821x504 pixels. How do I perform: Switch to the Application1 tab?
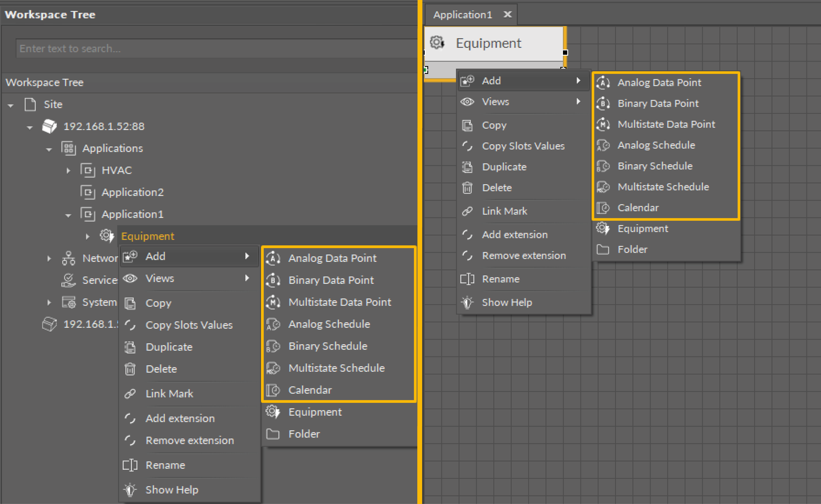tap(463, 15)
